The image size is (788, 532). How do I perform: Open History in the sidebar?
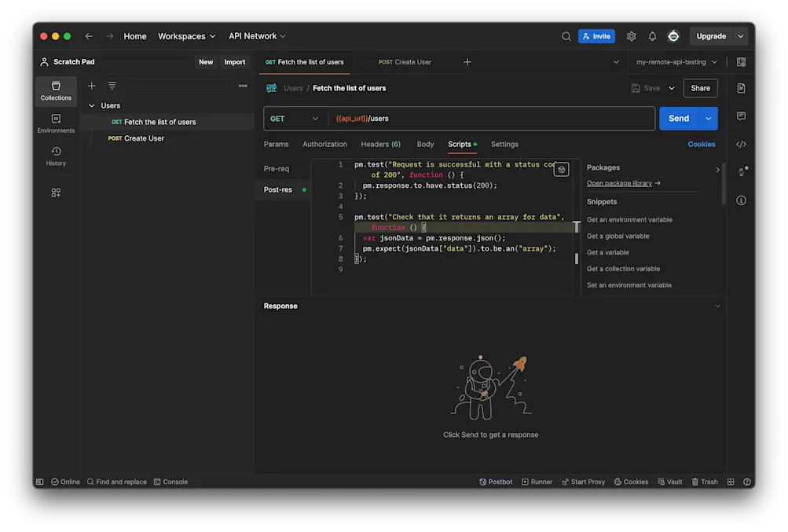56,156
